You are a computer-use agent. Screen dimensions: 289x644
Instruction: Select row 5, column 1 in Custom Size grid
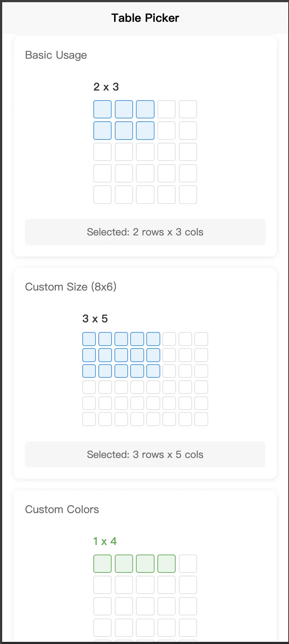(89, 403)
